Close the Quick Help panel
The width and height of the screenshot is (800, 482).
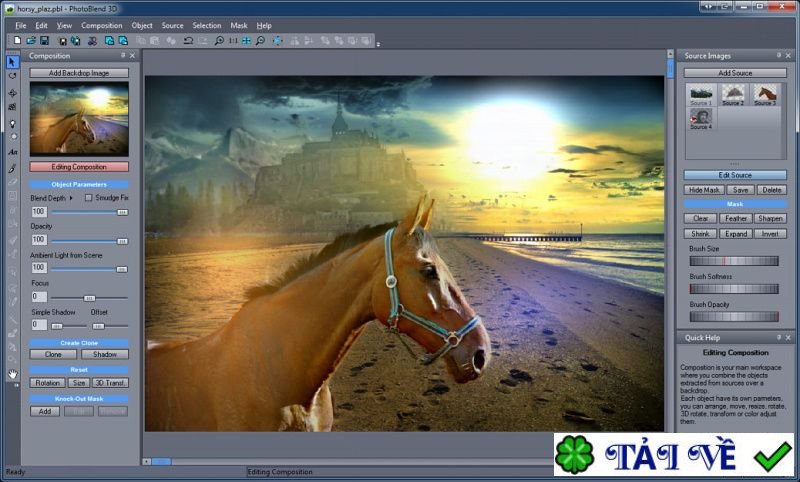click(x=788, y=338)
